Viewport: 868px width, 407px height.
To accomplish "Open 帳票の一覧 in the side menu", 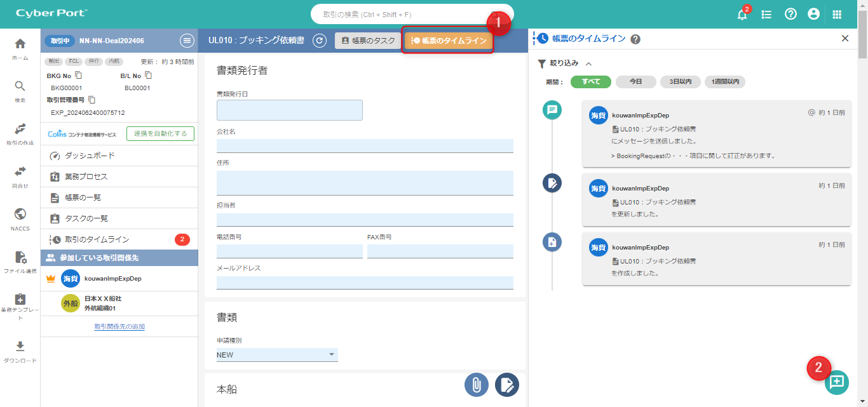I will point(83,197).
